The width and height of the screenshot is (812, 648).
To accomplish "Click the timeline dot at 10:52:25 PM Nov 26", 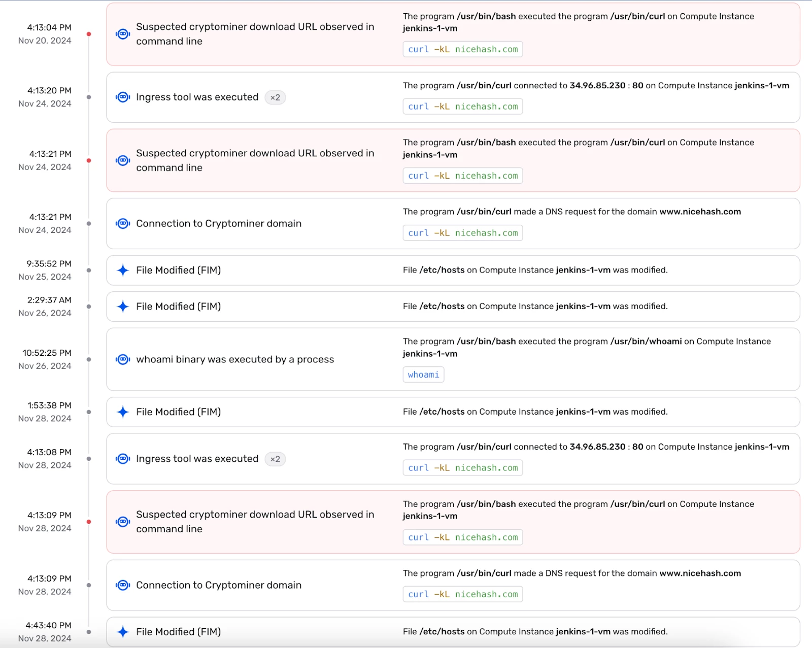I will [89, 359].
